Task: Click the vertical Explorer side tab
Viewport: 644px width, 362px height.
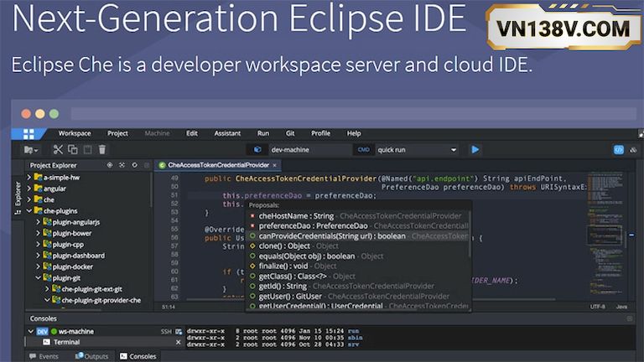Action: (18, 199)
